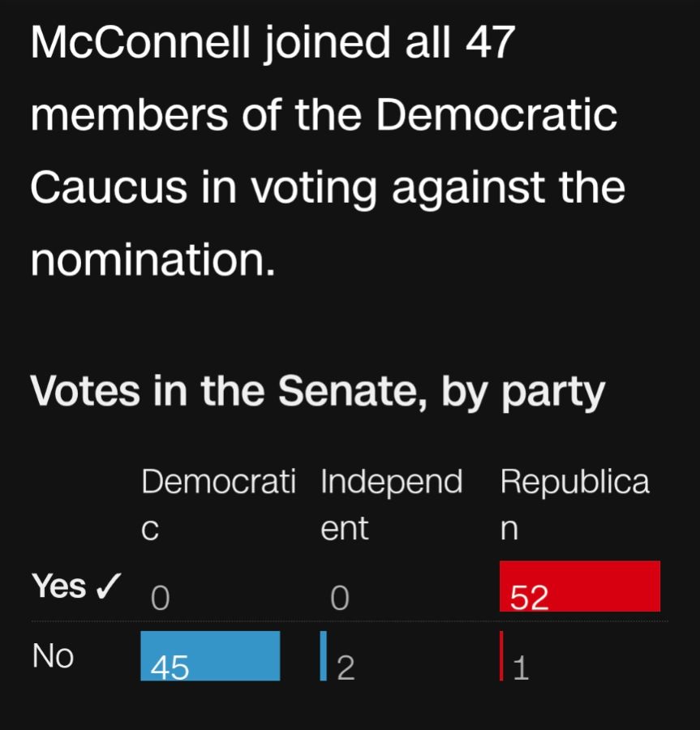This screenshot has width=700, height=730.
Task: Click the word 'nomination.' ending the paragraph
Action: (153, 260)
